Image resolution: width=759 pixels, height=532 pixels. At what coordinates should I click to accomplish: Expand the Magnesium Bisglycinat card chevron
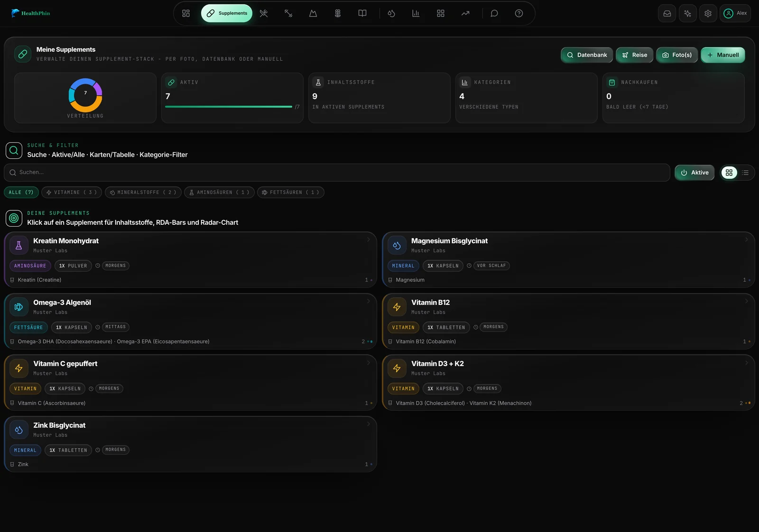(746, 239)
